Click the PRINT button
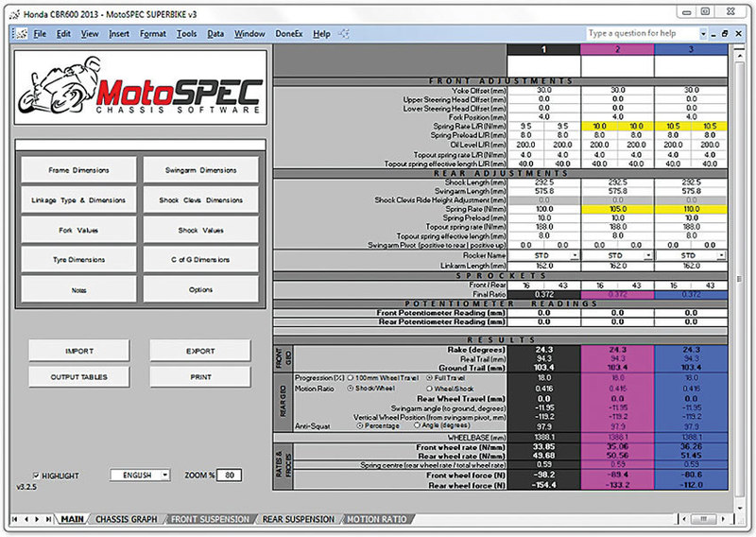This screenshot has width=756, height=537. point(200,377)
